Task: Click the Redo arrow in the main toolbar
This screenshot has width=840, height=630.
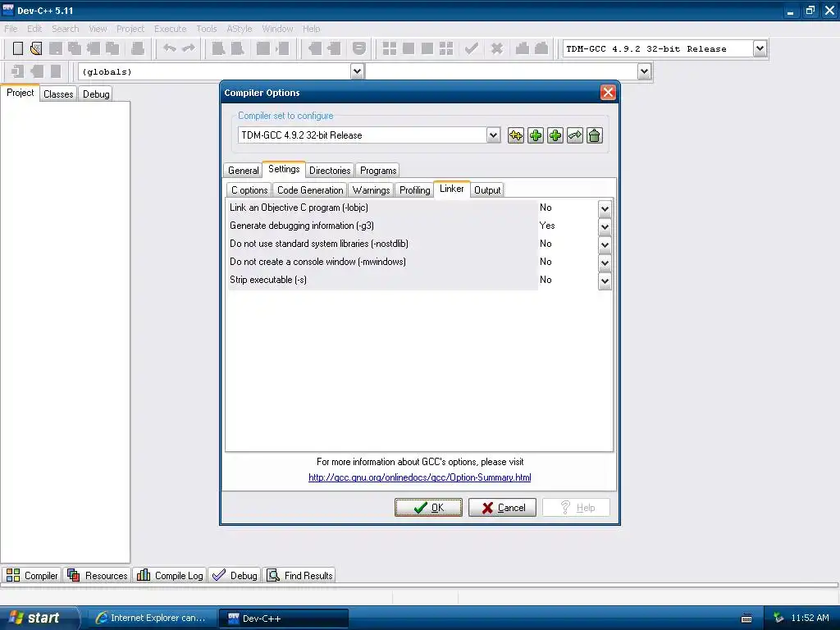Action: (189, 48)
